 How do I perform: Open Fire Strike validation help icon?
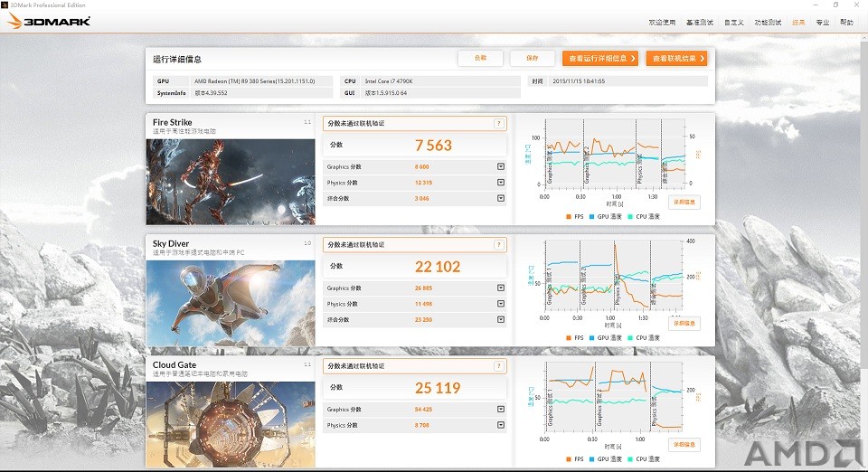click(499, 123)
